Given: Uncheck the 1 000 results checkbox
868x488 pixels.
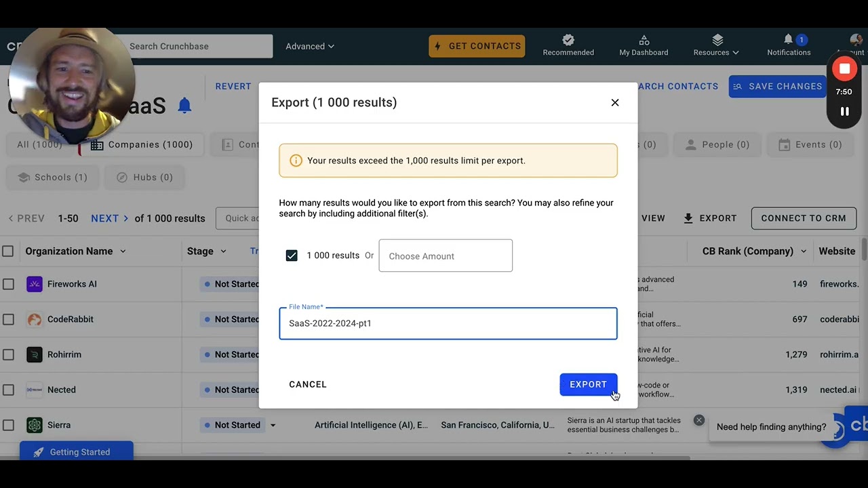Looking at the screenshot, I should tap(292, 256).
